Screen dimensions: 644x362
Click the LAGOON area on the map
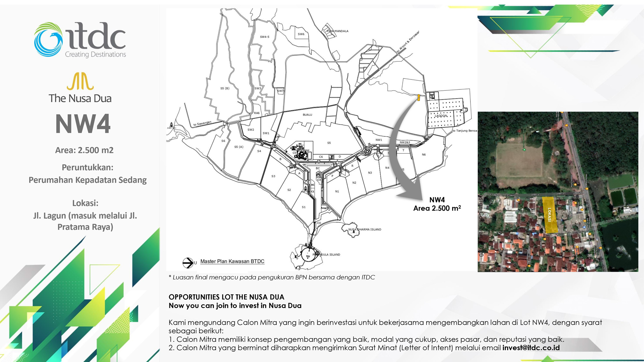441,116
